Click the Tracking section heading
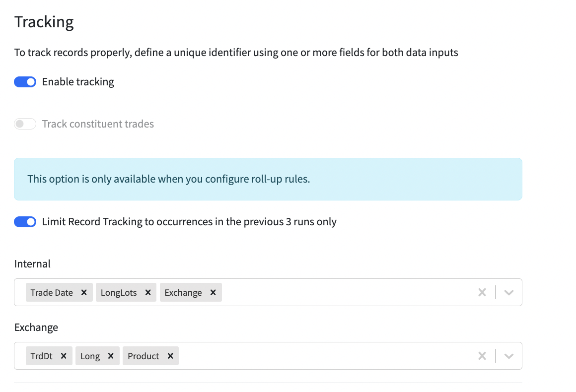The width and height of the screenshot is (576, 392). click(x=44, y=22)
